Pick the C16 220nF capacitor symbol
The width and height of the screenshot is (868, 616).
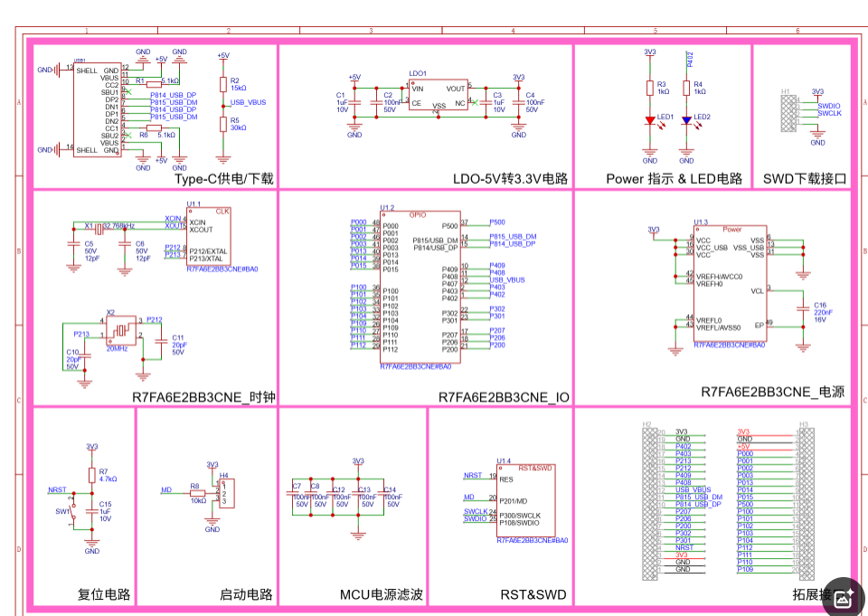click(803, 308)
